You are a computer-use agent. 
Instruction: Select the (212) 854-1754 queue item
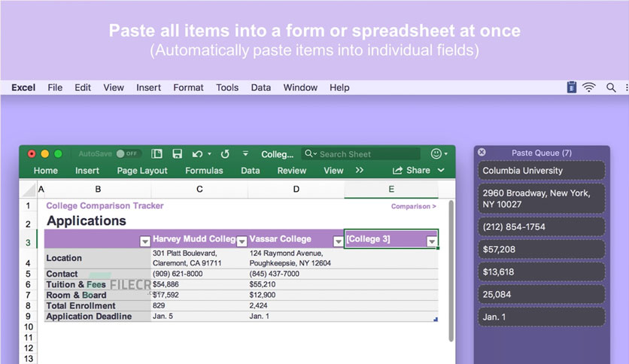(x=542, y=226)
